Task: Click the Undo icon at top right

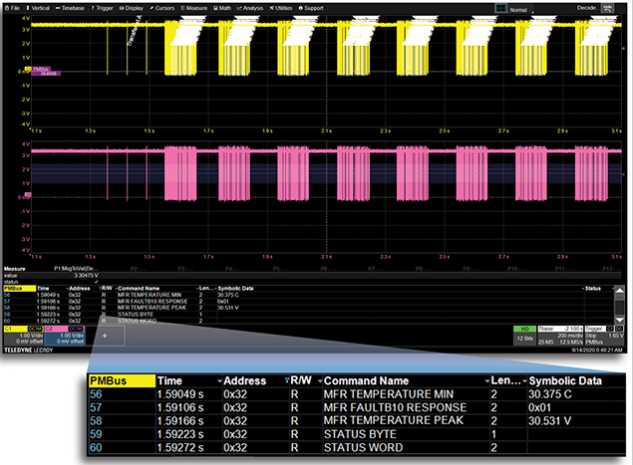Action: (608, 8)
